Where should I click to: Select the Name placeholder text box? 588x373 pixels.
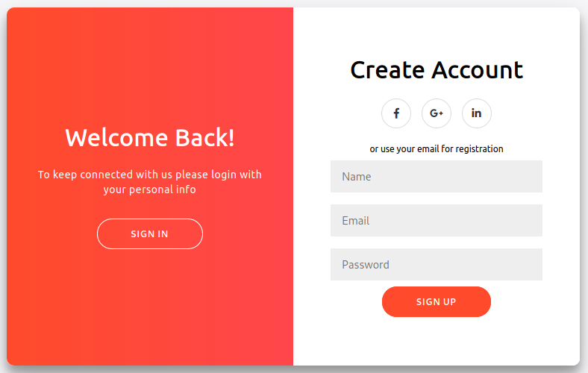click(x=436, y=177)
